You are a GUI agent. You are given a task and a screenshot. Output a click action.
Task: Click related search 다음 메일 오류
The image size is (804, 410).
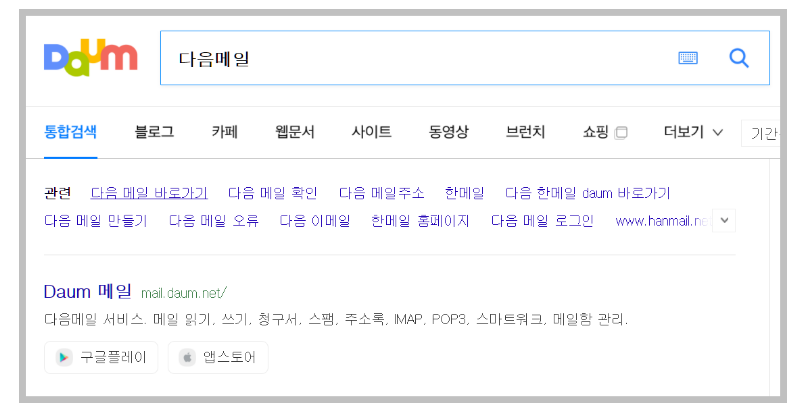[214, 221]
